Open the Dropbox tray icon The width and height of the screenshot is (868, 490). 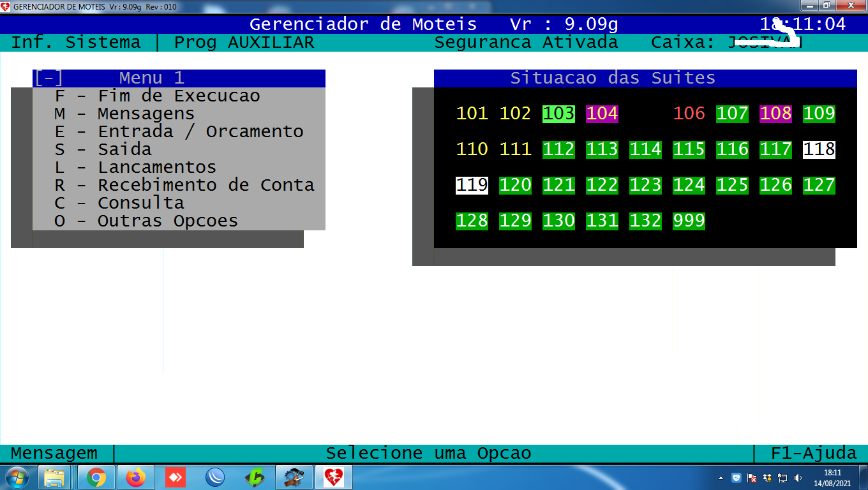[x=768, y=477]
